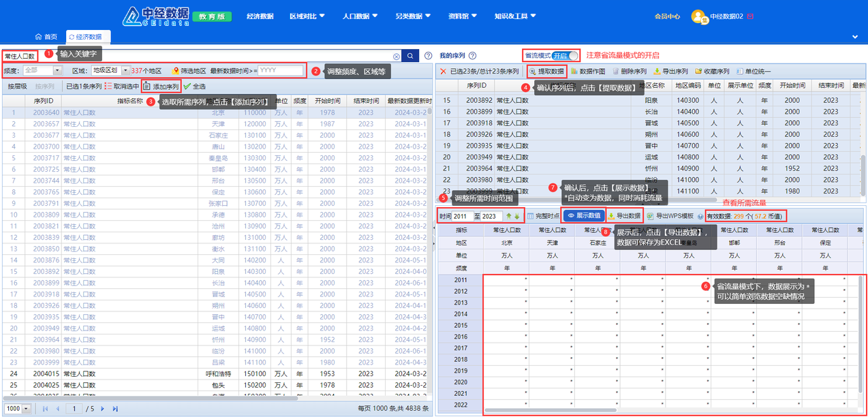Click 全选 checkmark to select all
Image resolution: width=868 pixels, height=417 pixels.
click(x=187, y=87)
